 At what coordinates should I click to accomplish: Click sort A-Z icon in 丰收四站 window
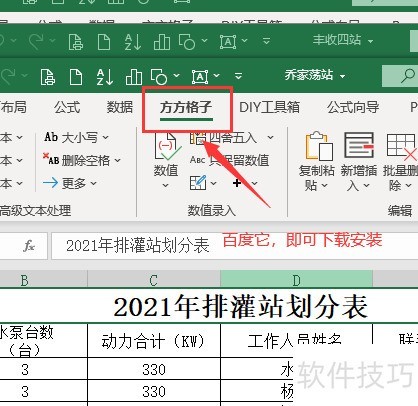click(x=133, y=42)
